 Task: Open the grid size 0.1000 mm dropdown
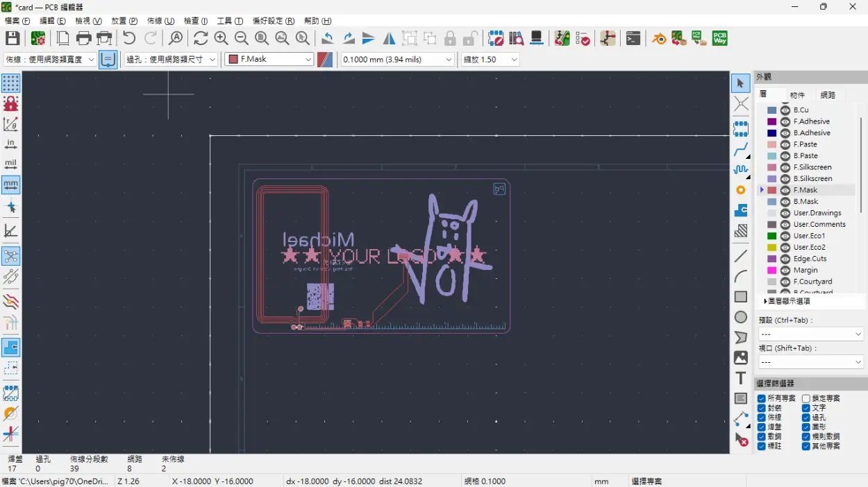click(398, 60)
